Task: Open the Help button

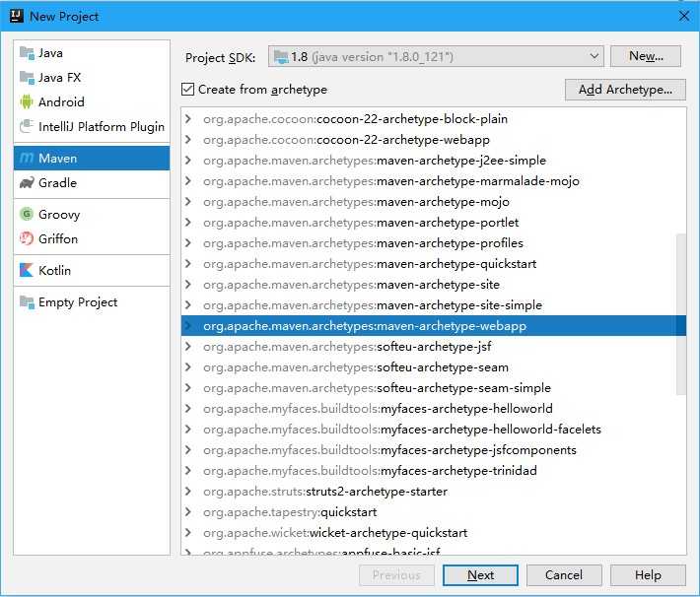Action: click(648, 575)
